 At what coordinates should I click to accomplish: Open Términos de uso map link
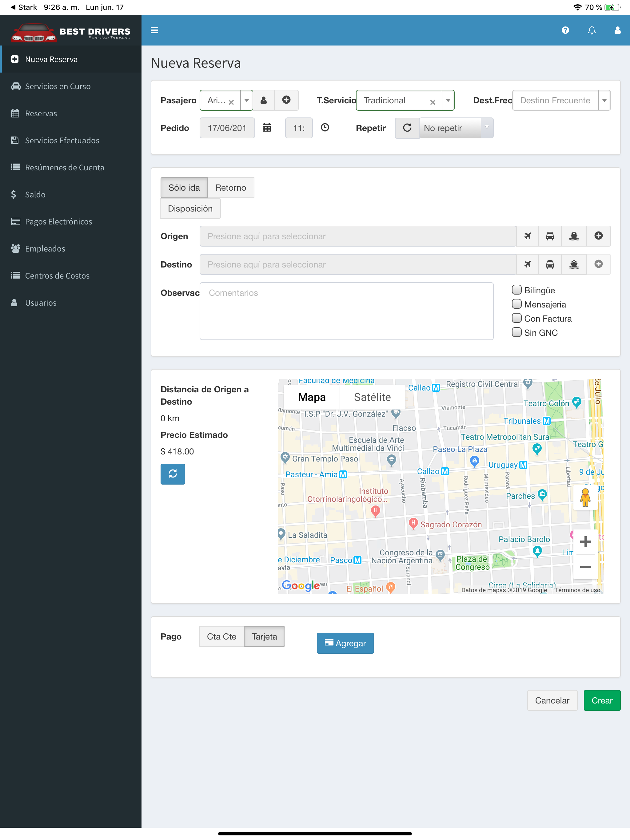(x=578, y=590)
